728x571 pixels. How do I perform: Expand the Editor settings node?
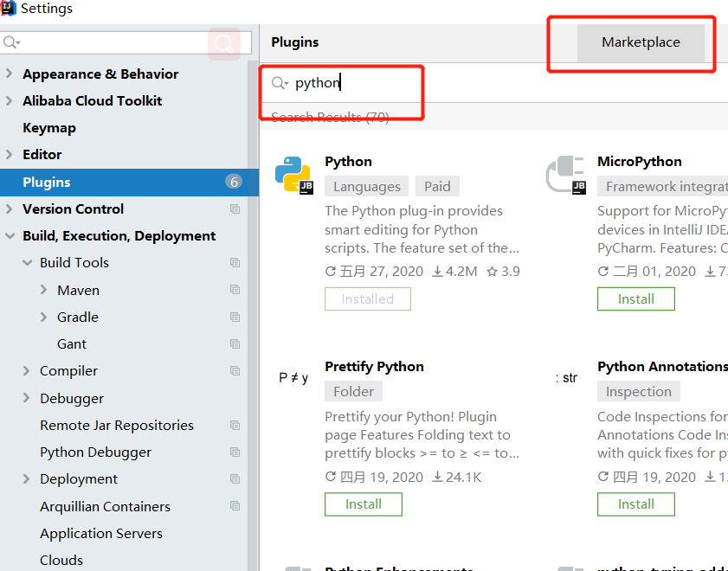pyautogui.click(x=9, y=155)
